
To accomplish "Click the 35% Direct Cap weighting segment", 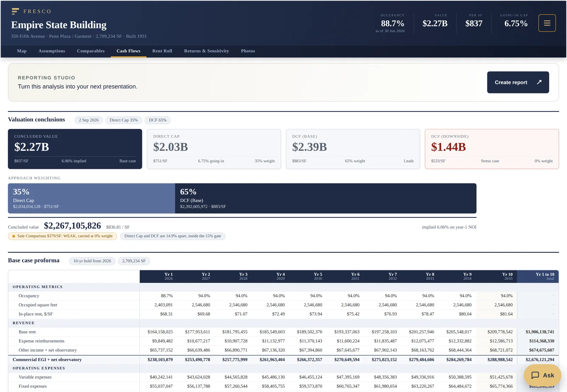I will click(91, 198).
